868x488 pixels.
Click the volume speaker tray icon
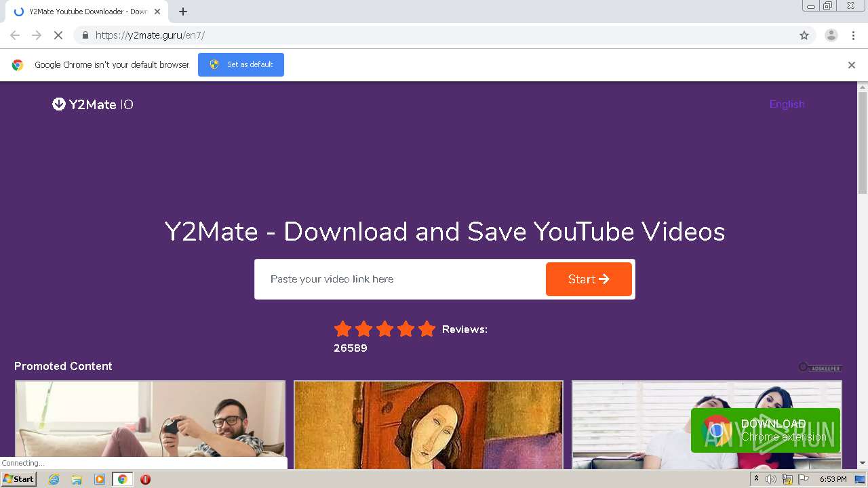coord(771,479)
